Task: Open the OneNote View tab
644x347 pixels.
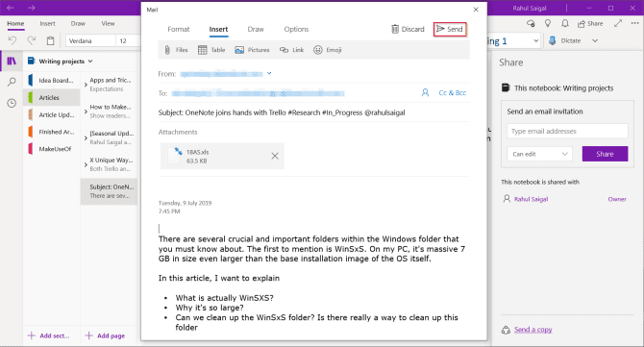Action: [x=108, y=23]
